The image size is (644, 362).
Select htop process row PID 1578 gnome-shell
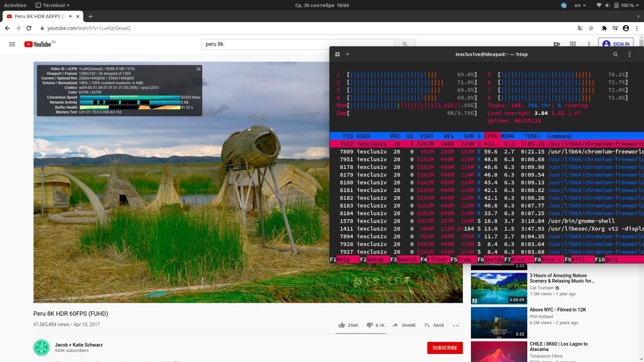tap(487, 221)
